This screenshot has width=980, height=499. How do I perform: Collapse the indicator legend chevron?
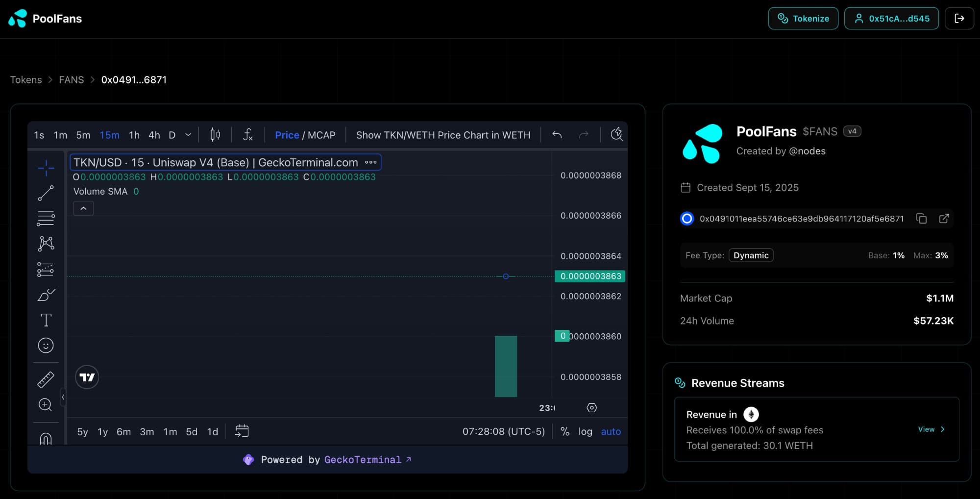83,208
